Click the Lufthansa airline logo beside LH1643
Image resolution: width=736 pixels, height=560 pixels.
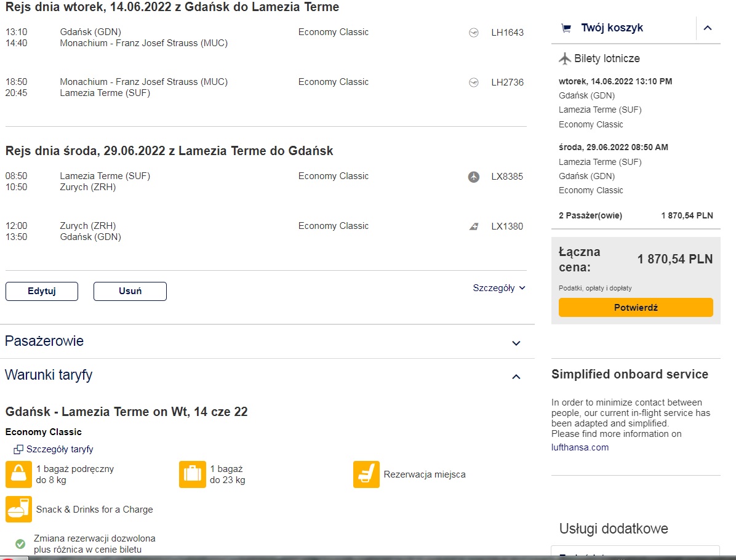coord(474,33)
